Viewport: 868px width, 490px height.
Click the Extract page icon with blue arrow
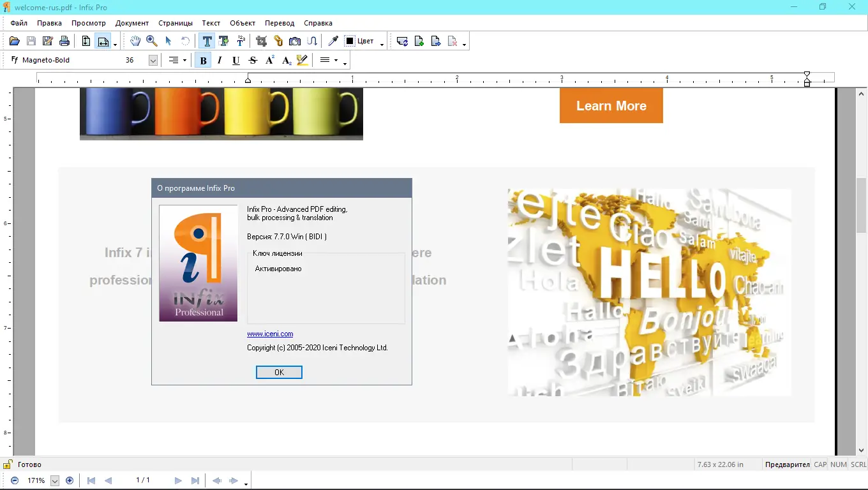[x=436, y=41]
